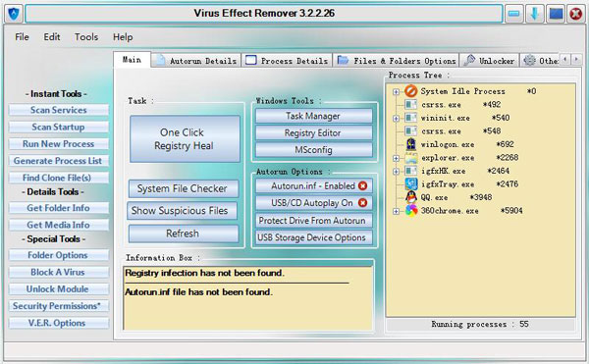Screen dimensions: 589x364
Task: Click the Autorun Details tab page icon
Action: pos(160,60)
